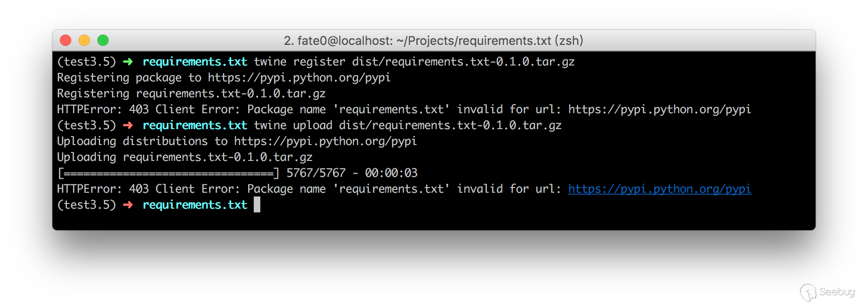
Task: Click the green arrow on first prompt line
Action: pos(128,62)
